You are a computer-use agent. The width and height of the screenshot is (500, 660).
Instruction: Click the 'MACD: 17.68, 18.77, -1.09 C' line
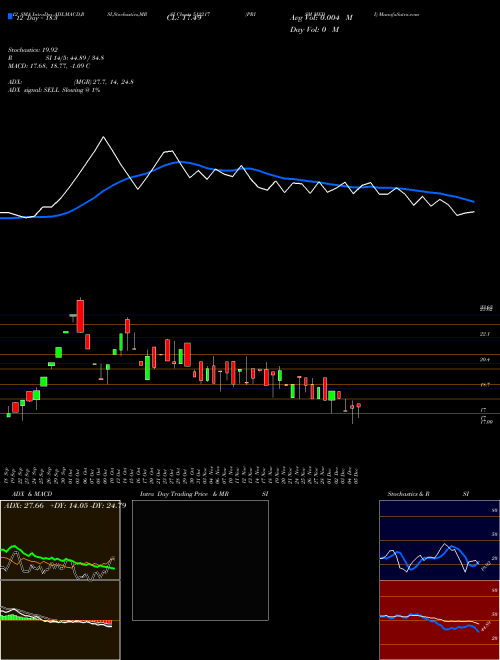(x=49, y=66)
